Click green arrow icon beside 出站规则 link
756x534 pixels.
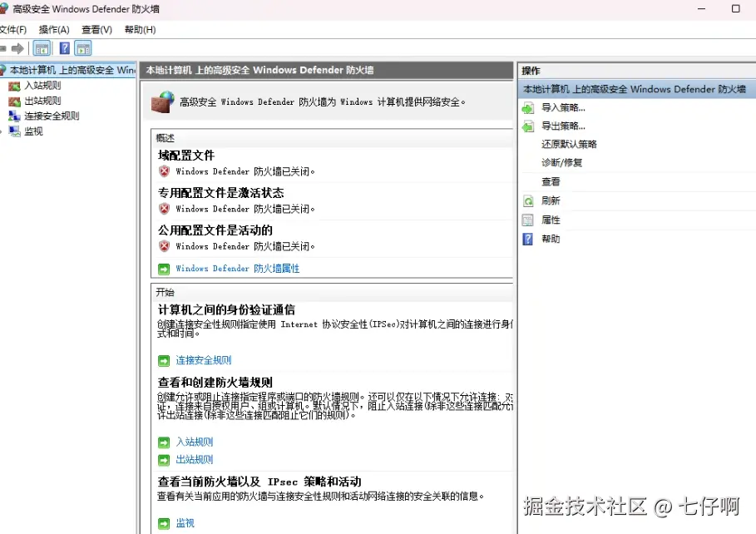tap(164, 460)
